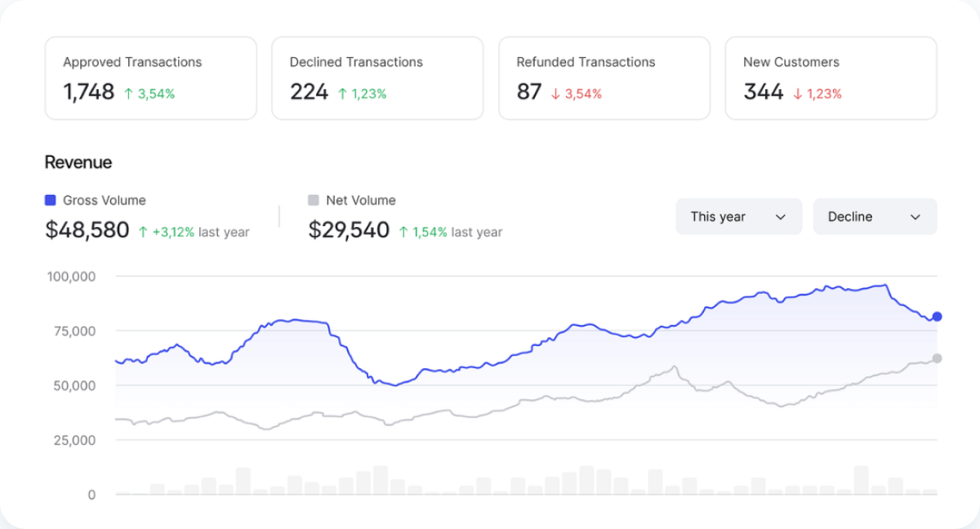Viewport: 980px width, 529px height.
Task: Click the blue Gross Volume color swatch
Action: 51,200
